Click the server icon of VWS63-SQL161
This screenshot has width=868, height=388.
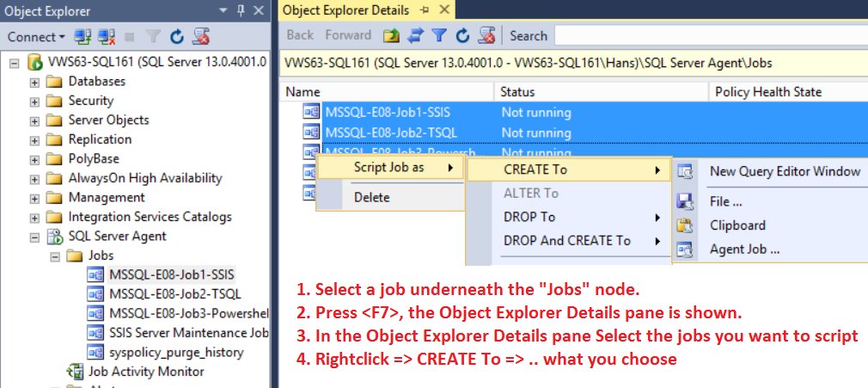pos(34,62)
